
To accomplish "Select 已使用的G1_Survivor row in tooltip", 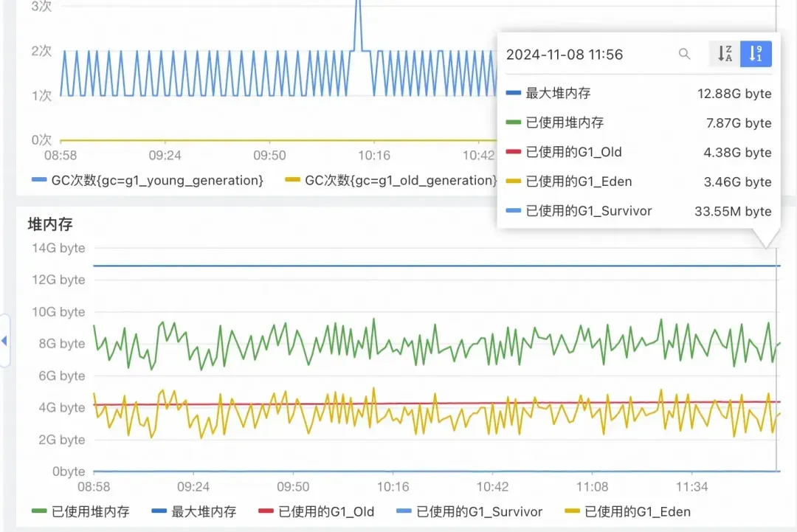I will pos(639,211).
